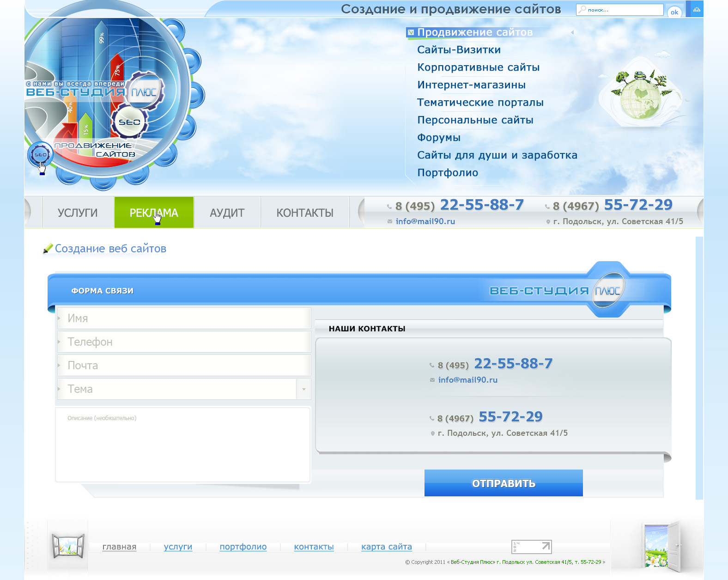Click the open door icon in footer
The width and height of the screenshot is (728, 580).
point(662,546)
